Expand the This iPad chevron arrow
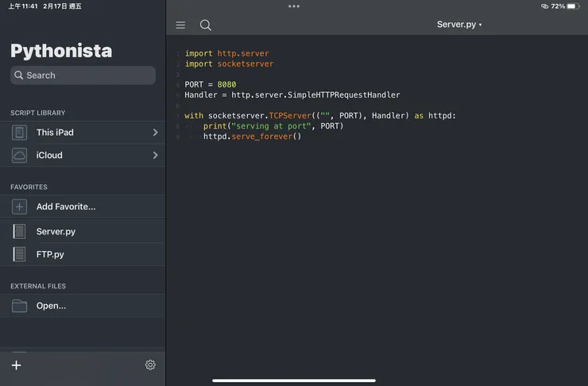Screen dimensions: 588x386 (x=155, y=133)
